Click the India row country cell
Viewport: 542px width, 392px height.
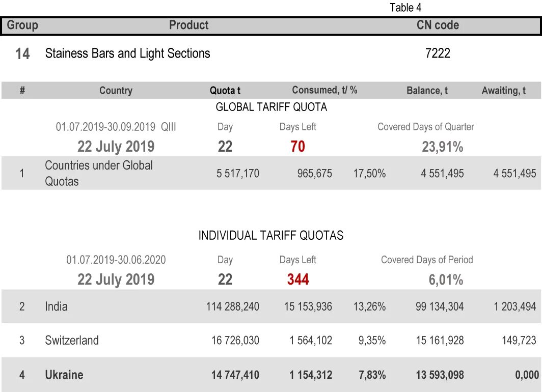point(57,306)
